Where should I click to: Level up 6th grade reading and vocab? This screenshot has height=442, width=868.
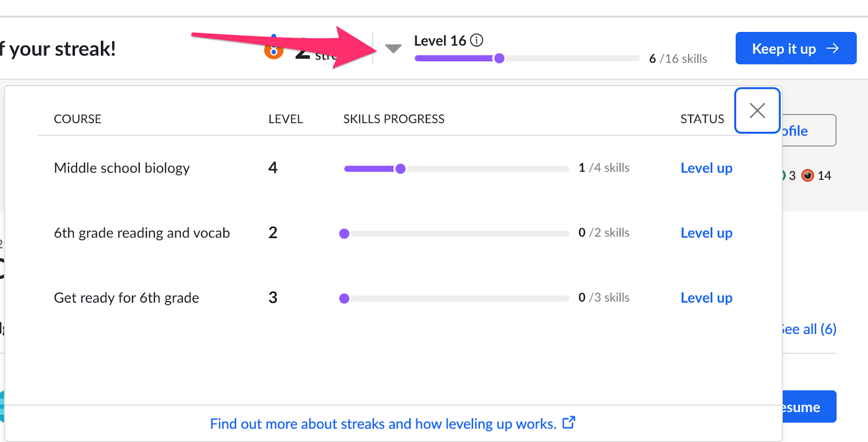(x=706, y=233)
